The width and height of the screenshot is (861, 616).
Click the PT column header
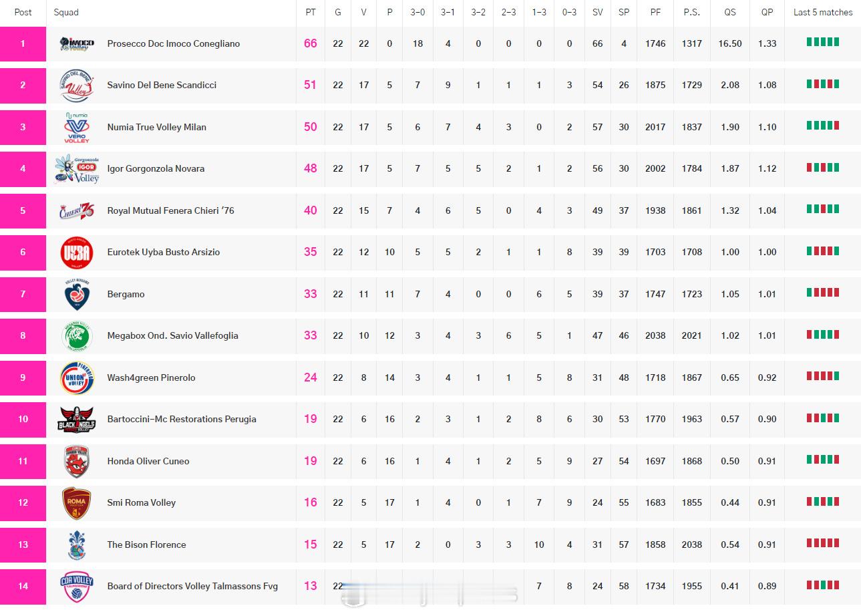pos(311,13)
